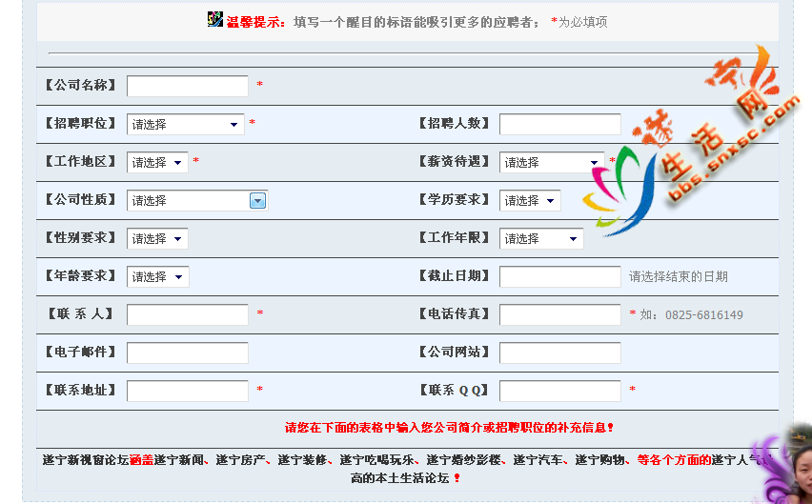Click the 【公司网站】 label
This screenshot has height=504, width=812.
click(x=454, y=352)
